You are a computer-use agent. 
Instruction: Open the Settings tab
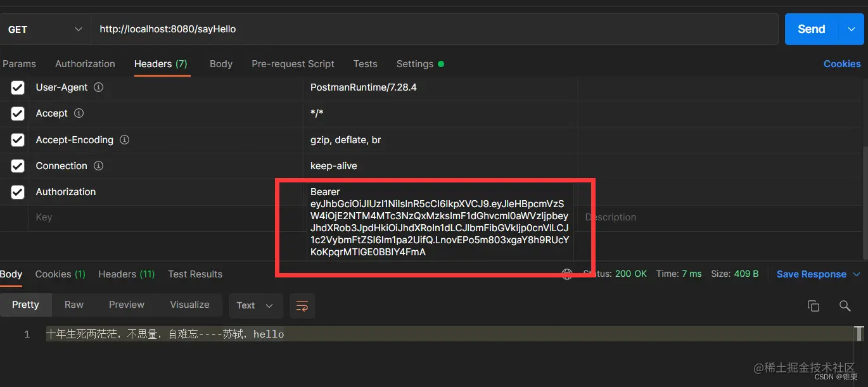click(x=419, y=63)
